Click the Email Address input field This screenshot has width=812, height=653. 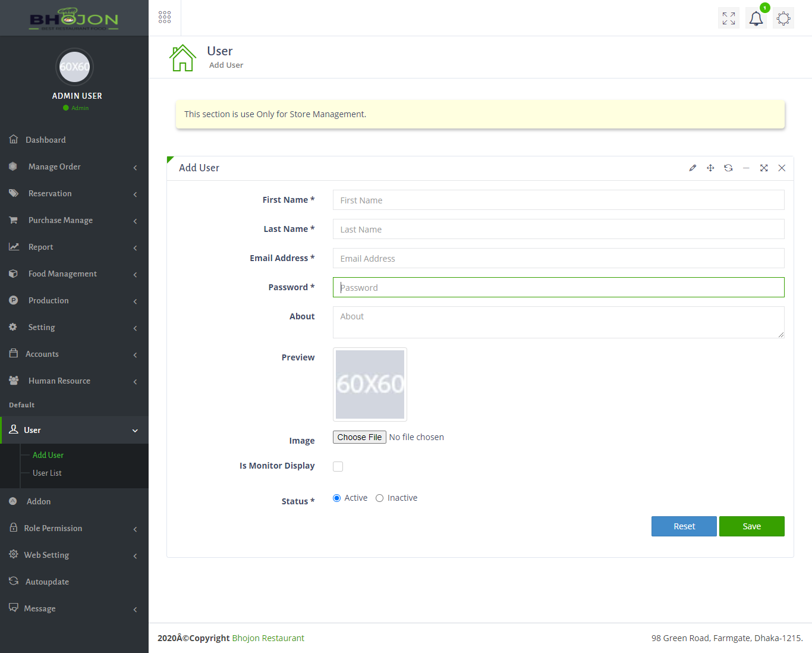(x=558, y=259)
